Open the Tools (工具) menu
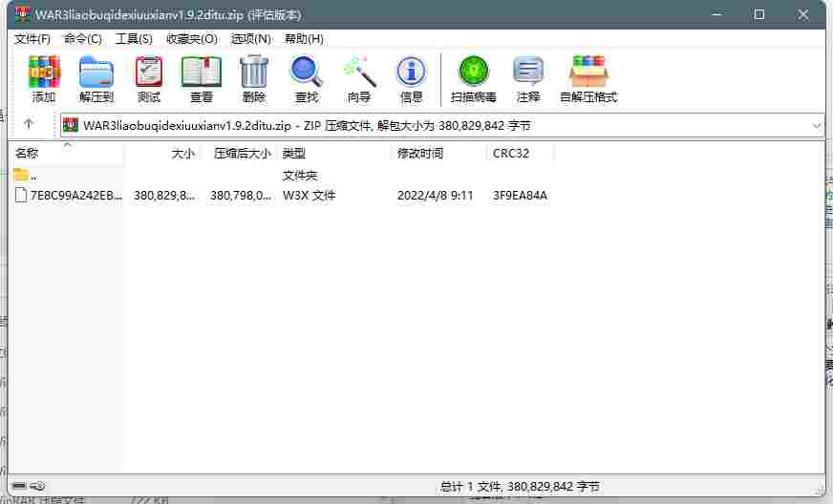Viewport: 833px width, 504px height. pos(134,39)
